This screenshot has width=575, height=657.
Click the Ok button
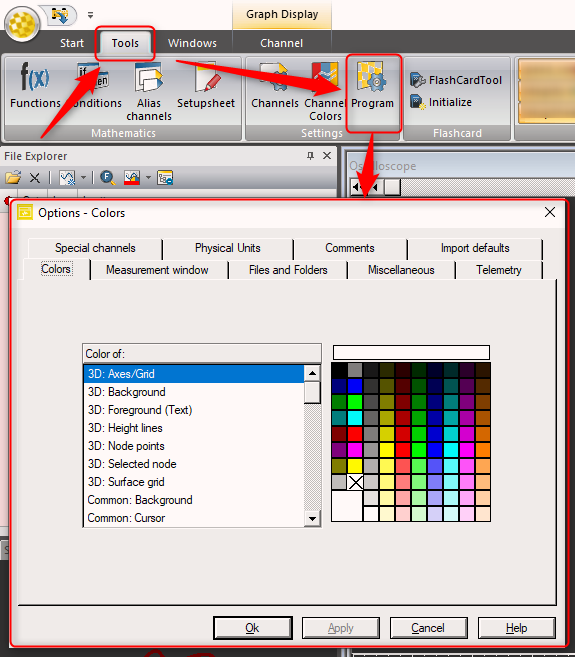[253, 628]
